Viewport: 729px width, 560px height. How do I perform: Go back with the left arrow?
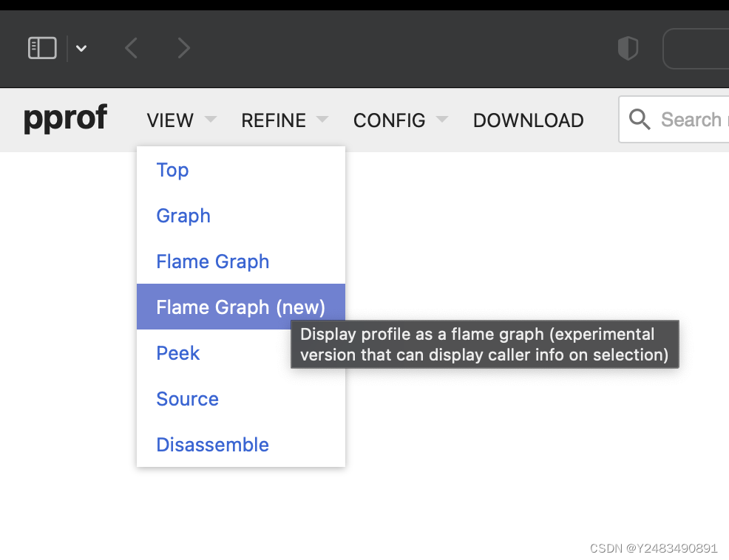[x=131, y=49]
